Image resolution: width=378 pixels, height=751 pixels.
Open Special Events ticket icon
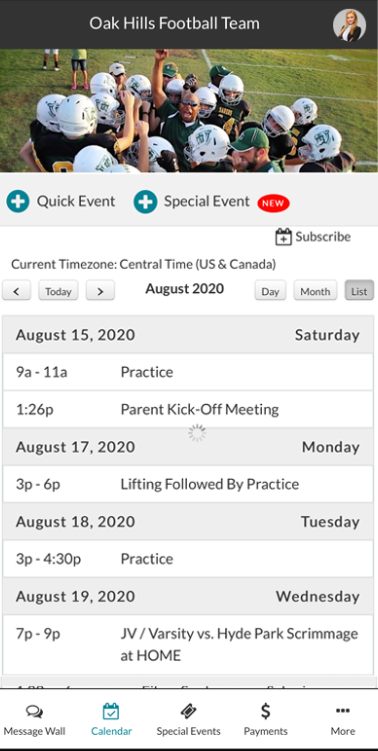pyautogui.click(x=188, y=712)
